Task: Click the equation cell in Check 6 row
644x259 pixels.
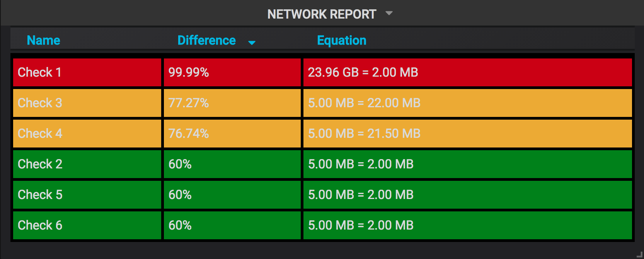Action: [468, 225]
